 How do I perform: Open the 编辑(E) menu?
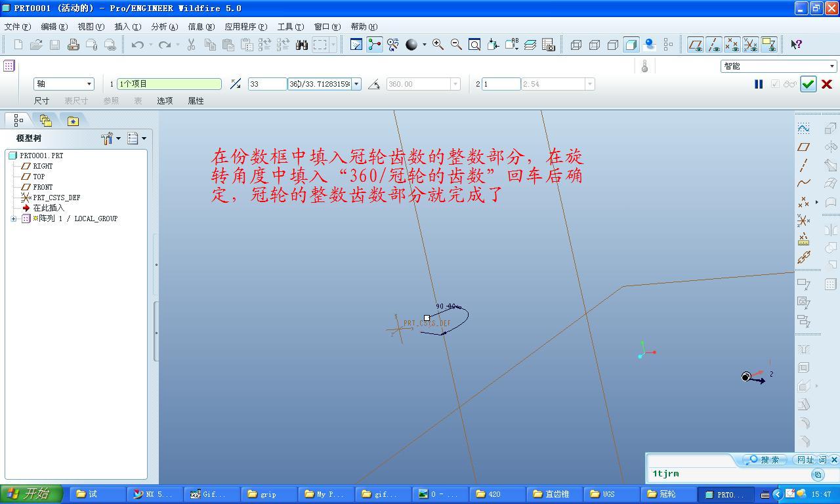54,27
